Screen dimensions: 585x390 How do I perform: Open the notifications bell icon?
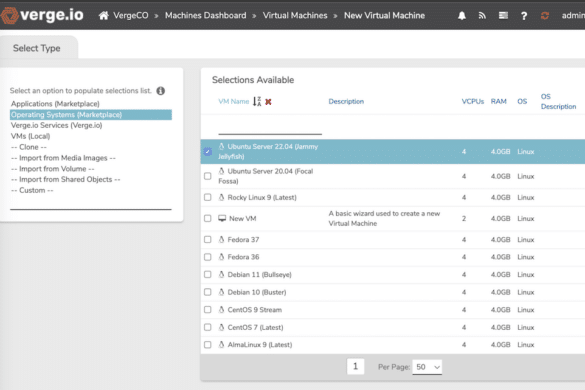pyautogui.click(x=462, y=16)
